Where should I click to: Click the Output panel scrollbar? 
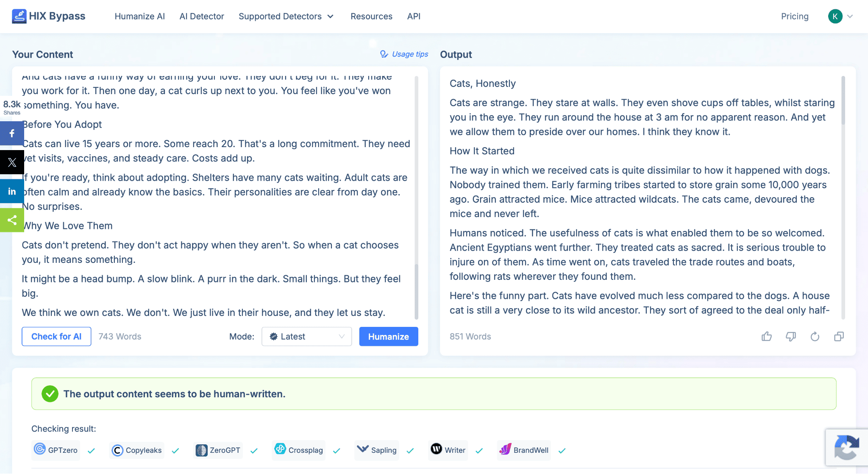(x=843, y=100)
